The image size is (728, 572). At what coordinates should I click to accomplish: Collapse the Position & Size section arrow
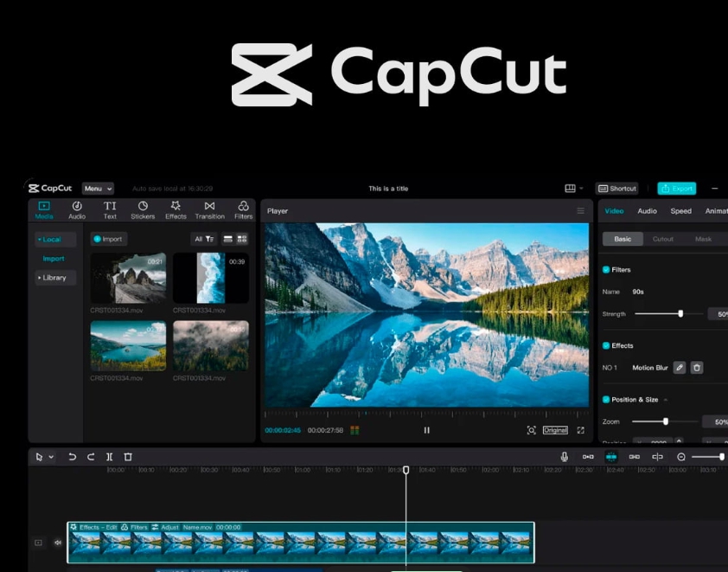pos(666,400)
